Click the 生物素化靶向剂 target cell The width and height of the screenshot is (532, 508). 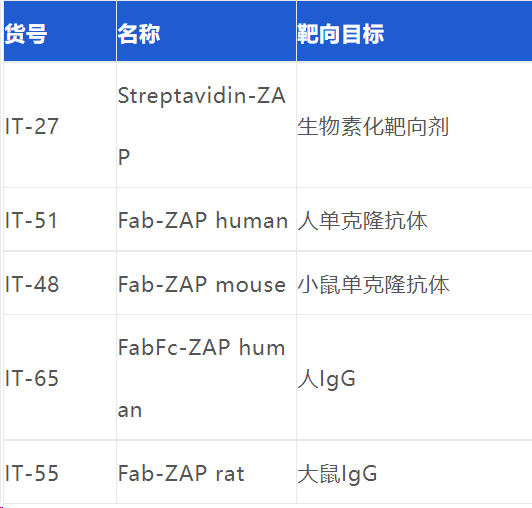(414, 125)
